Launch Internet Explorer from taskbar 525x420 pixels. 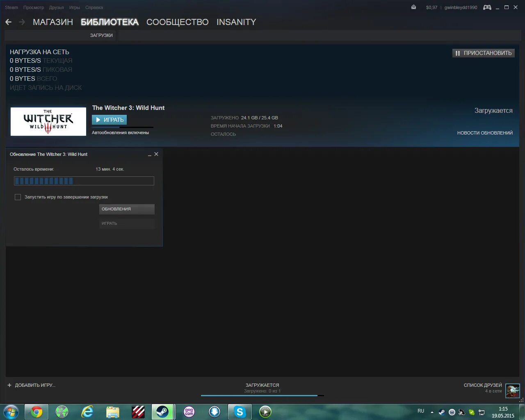[x=87, y=412]
